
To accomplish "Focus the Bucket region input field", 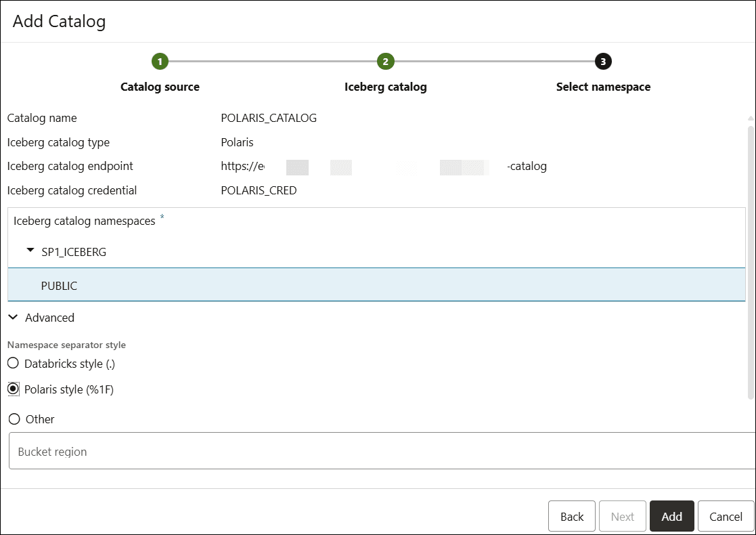I will tap(382, 451).
